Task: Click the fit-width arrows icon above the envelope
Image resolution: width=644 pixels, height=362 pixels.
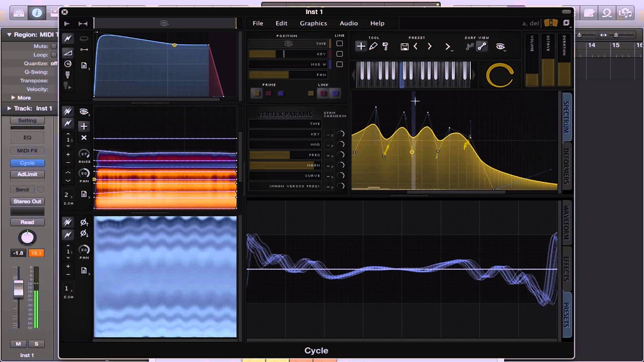Action: 83,24
